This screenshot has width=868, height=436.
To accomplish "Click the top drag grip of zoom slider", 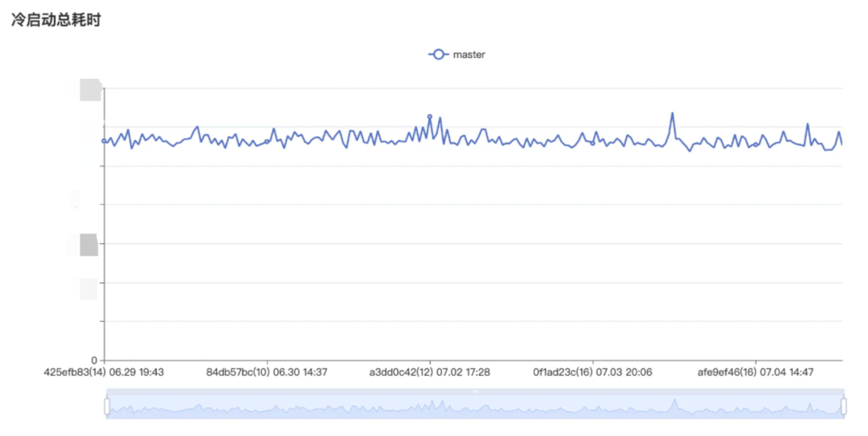I will click(476, 392).
